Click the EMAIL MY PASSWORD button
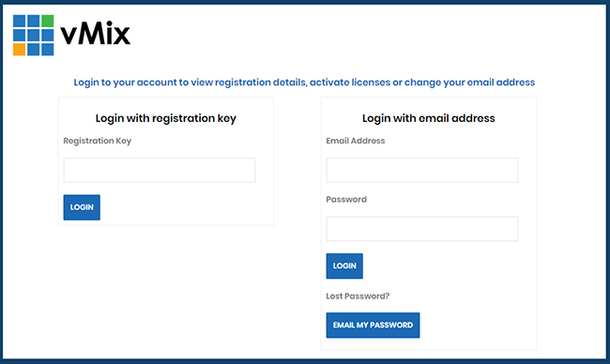This screenshot has width=610, height=364. coord(373,326)
